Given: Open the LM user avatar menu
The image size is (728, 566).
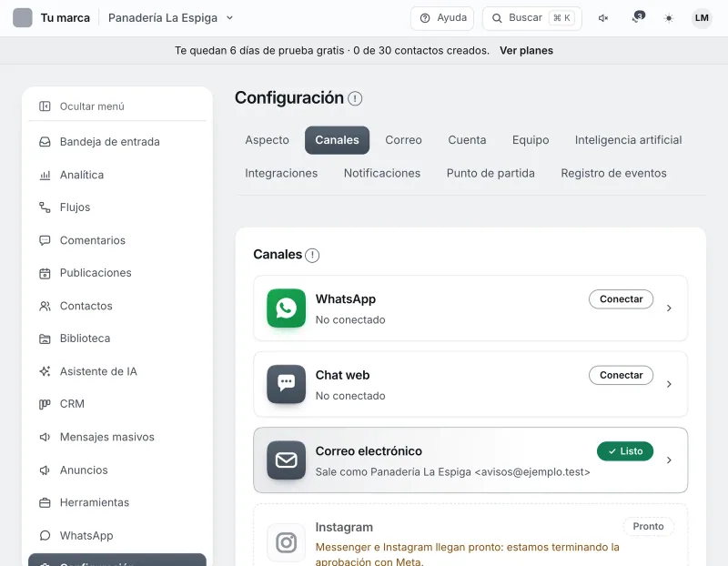Looking at the screenshot, I should pos(702,18).
